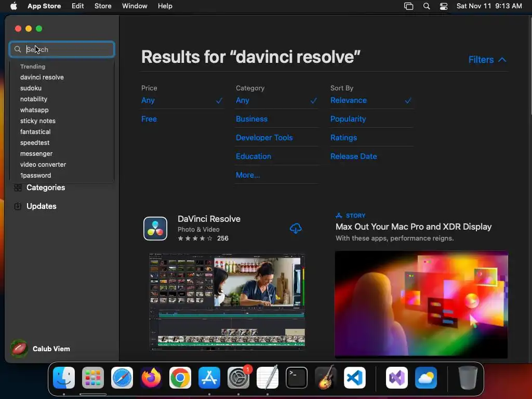Screen dimensions: 532x399
Task: Download DaVinci Resolve using the cloud icon
Action: pos(296,229)
